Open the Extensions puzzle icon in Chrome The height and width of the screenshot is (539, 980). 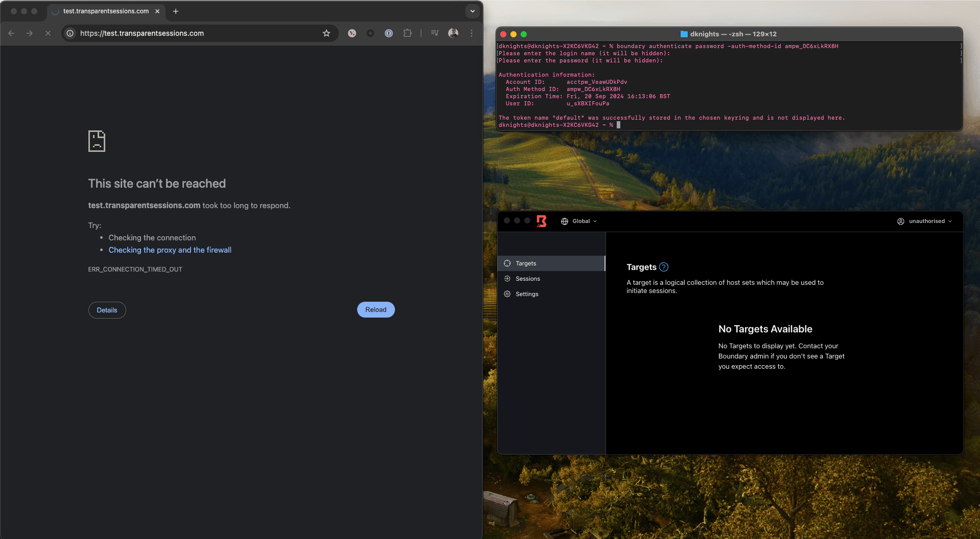pyautogui.click(x=407, y=33)
